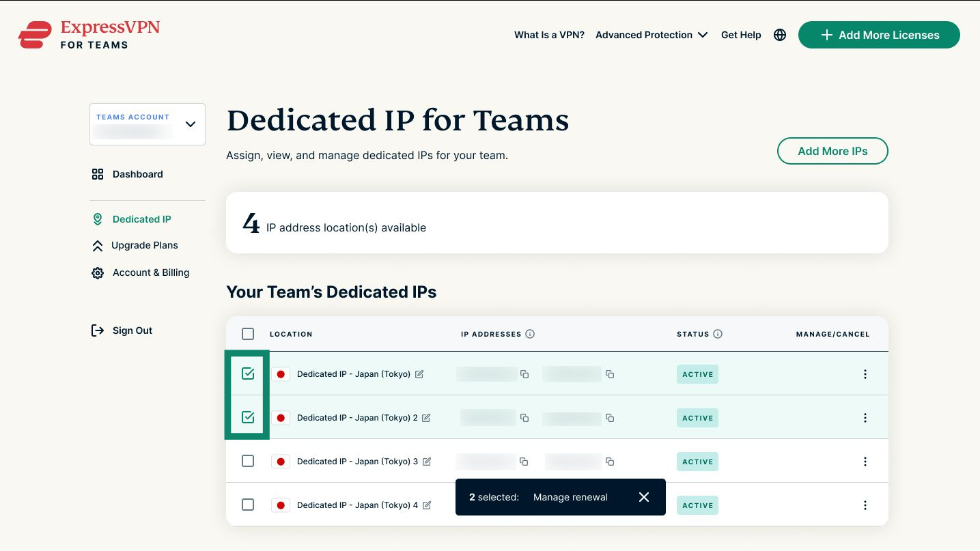Click the ACTIVE status badge for Japan (Tokyo) 2

(x=697, y=418)
